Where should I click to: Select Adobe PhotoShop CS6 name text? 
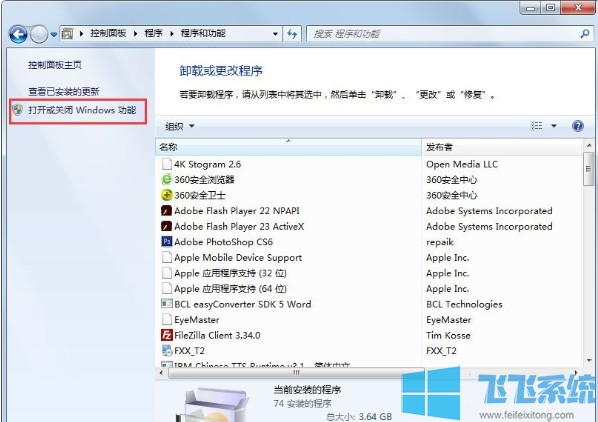tap(223, 242)
